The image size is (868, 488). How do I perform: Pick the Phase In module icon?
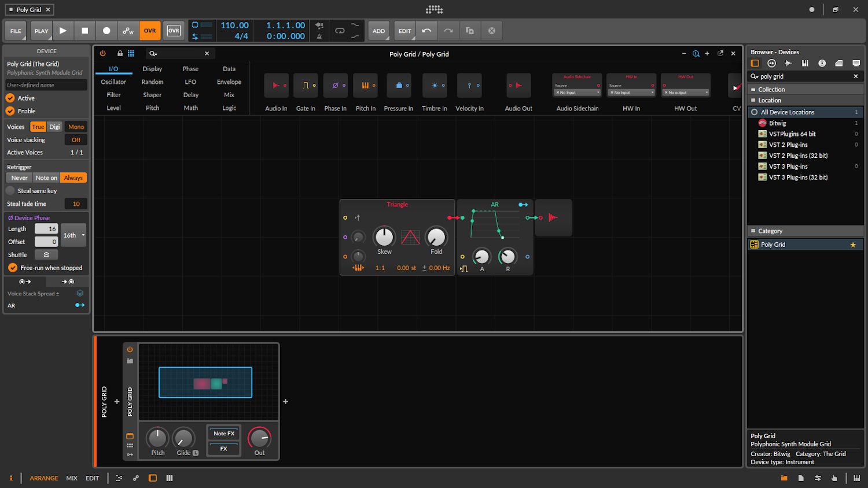tap(336, 86)
